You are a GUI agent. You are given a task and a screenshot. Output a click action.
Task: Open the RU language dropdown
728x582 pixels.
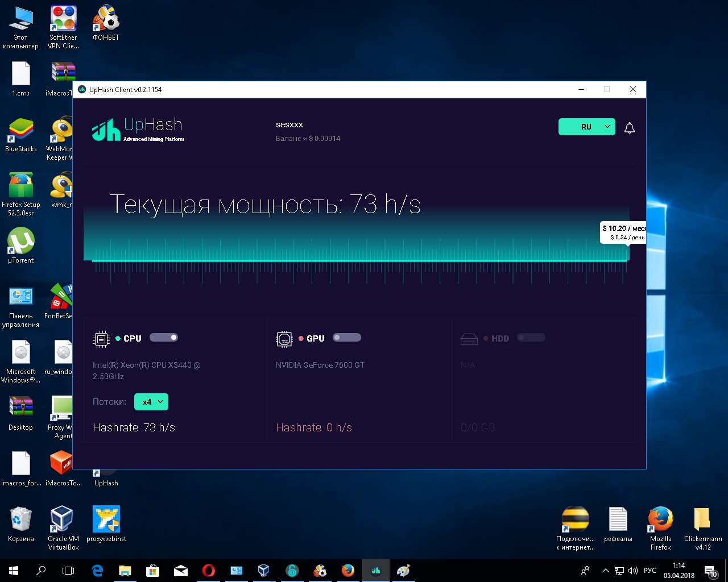[x=587, y=127]
